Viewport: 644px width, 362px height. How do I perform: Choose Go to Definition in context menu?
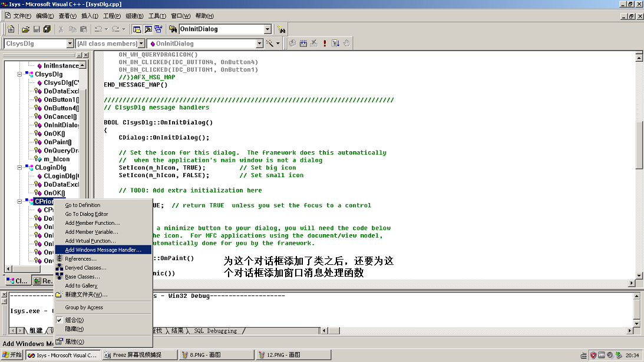(x=103, y=205)
